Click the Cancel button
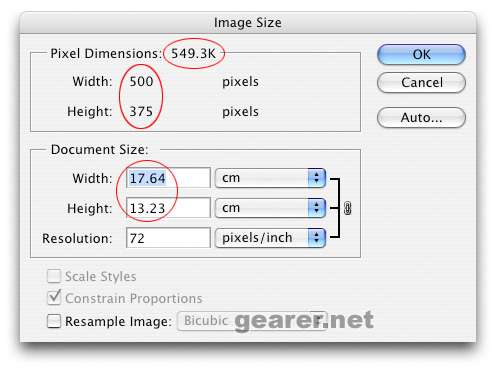 (x=421, y=83)
